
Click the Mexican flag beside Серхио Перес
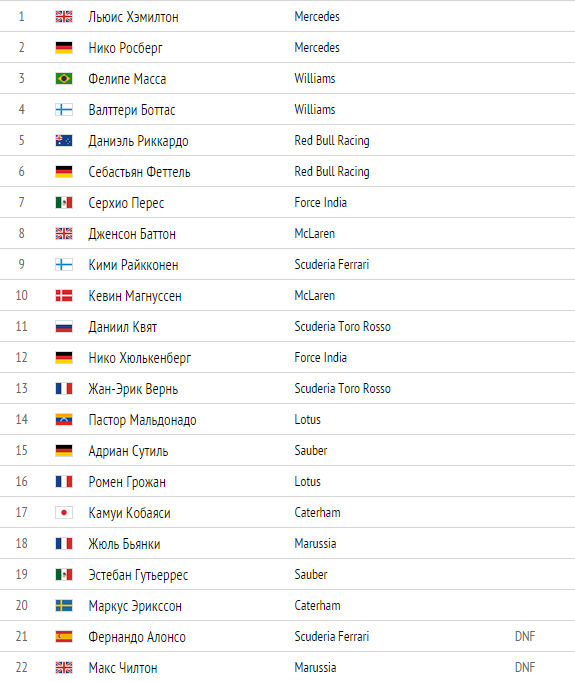click(64, 203)
